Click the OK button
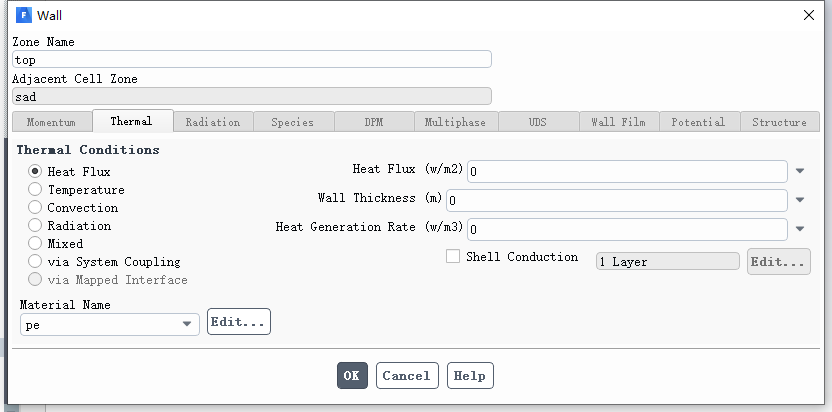This screenshot has height=412, width=832. click(x=352, y=375)
